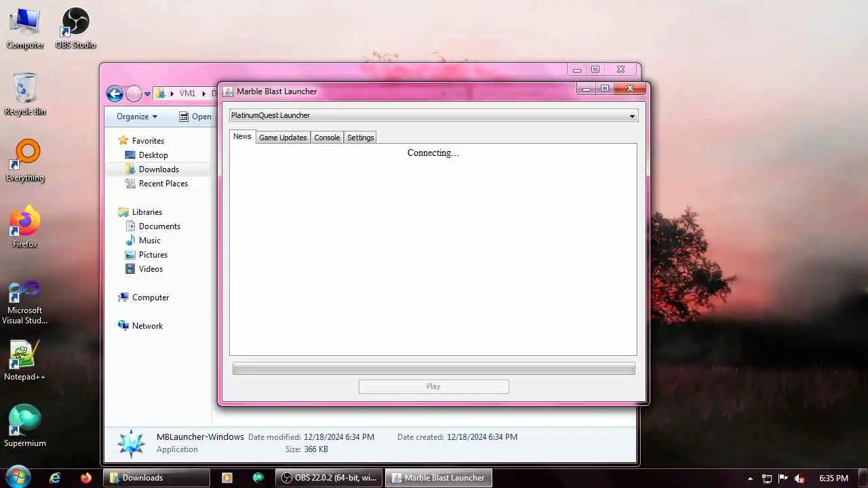Viewport: 868px width, 488px height.
Task: Select Libraries in the navigation pane
Action: tap(140, 212)
